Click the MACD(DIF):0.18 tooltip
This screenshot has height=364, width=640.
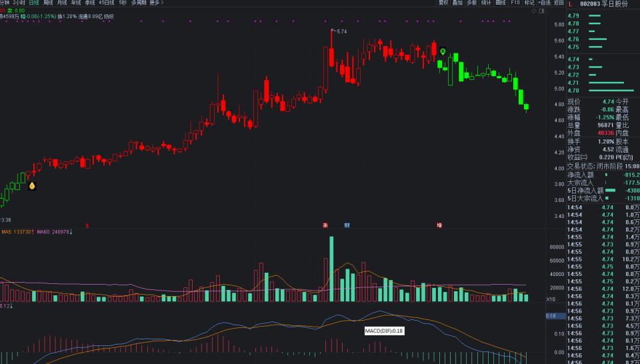point(384,331)
